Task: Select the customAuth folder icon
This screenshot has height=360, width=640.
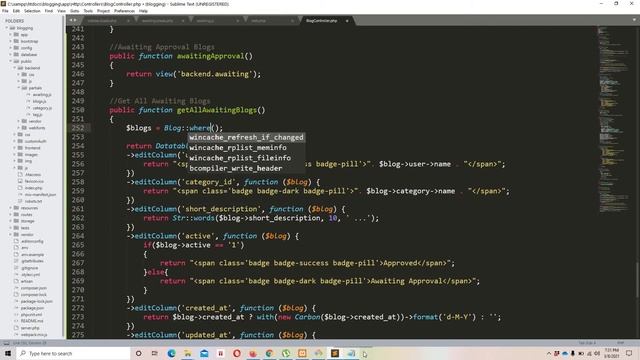Action: tap(20, 141)
